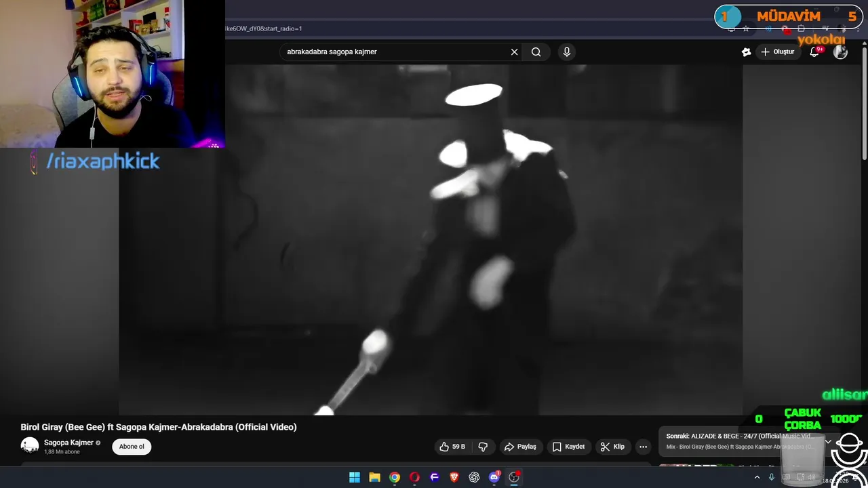This screenshot has width=868, height=488.
Task: Clear the YouTube search text with X
Action: [x=514, y=52]
